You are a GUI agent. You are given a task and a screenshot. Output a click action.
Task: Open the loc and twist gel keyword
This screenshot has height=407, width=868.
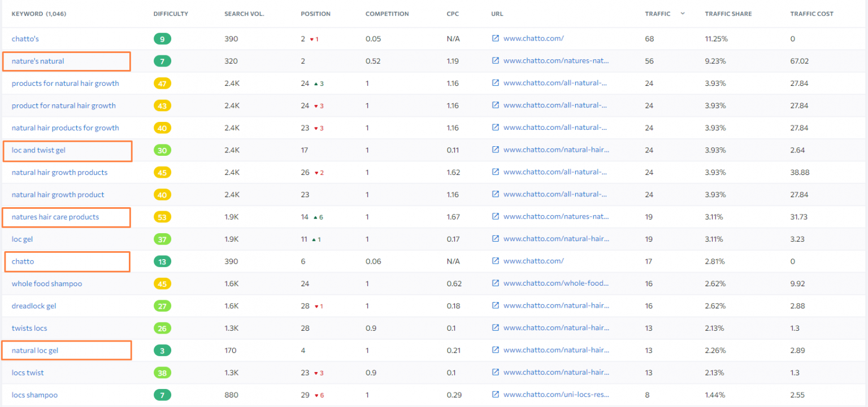[39, 150]
